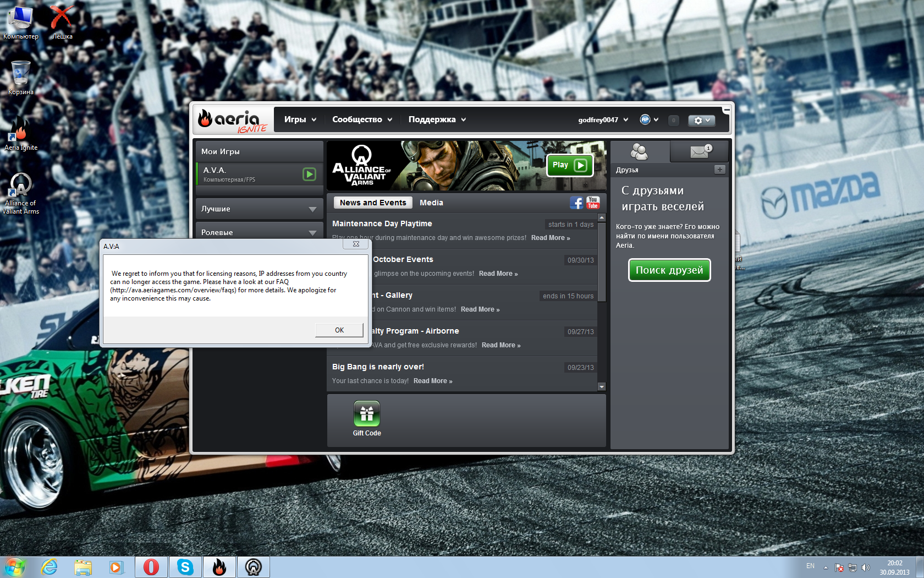The height and width of the screenshot is (578, 924).
Task: Switch to the Media tab
Action: [431, 203]
